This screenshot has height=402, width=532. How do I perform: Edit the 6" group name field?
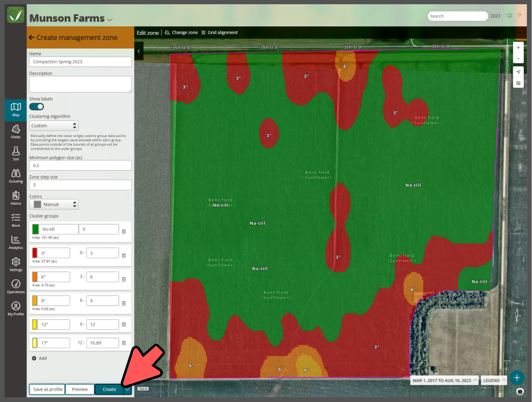pos(54,277)
